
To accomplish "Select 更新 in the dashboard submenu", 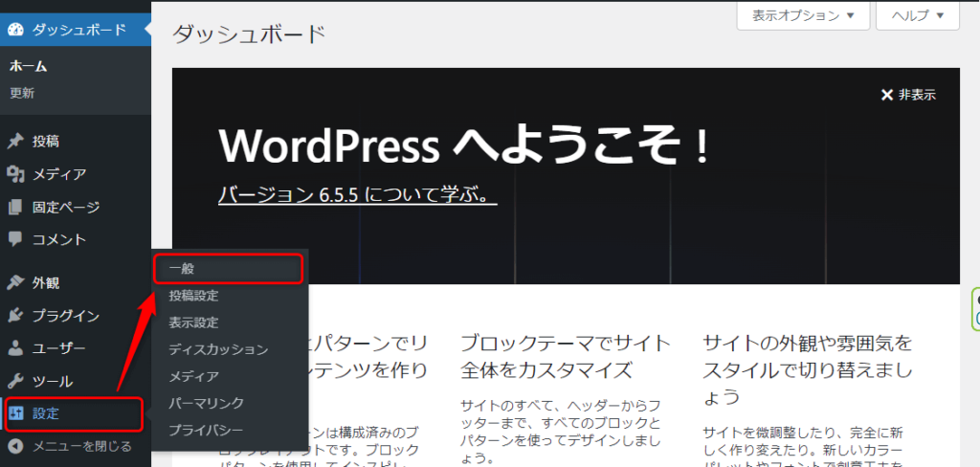I will pyautogui.click(x=23, y=93).
